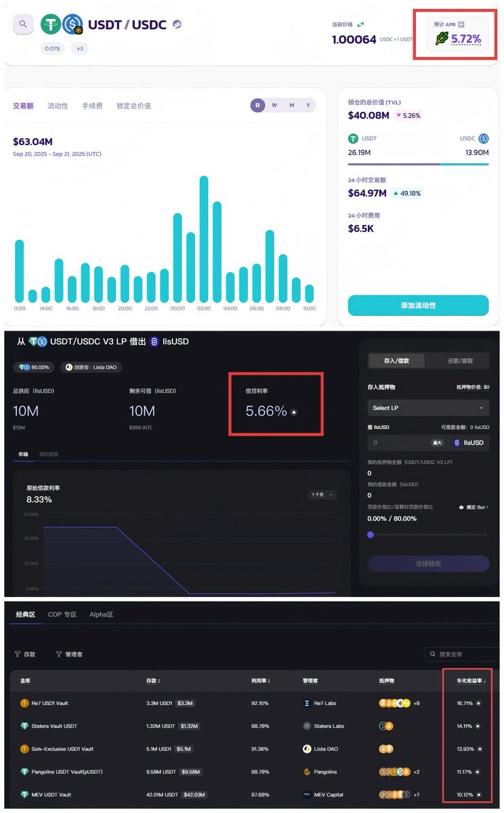Click the search icon in 搜索金库 box
504x813 pixels.
(433, 654)
